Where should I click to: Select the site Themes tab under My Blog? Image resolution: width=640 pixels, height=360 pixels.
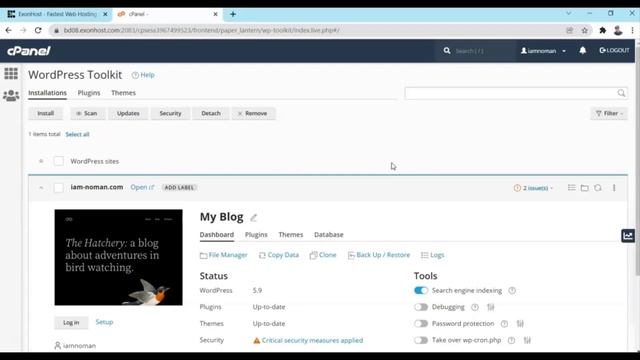pyautogui.click(x=291, y=235)
